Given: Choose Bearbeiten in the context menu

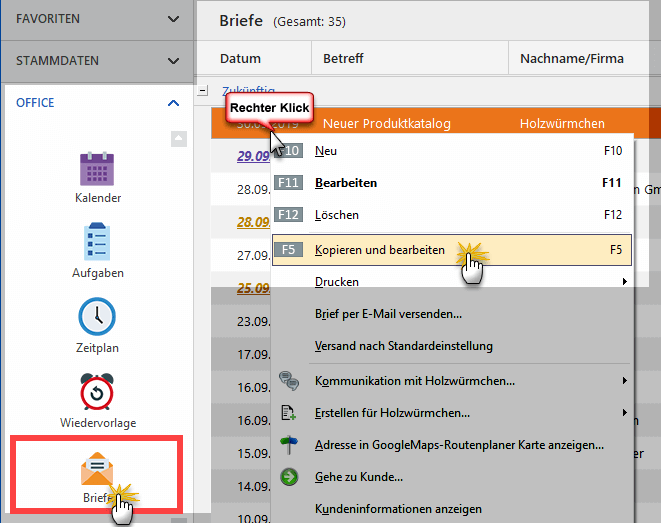Looking at the screenshot, I should 452,183.
